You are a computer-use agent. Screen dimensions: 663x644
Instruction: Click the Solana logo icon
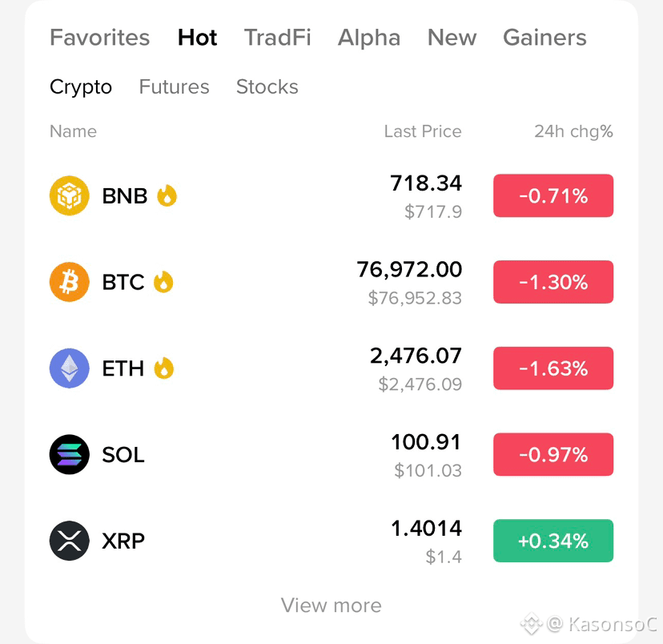(70, 454)
